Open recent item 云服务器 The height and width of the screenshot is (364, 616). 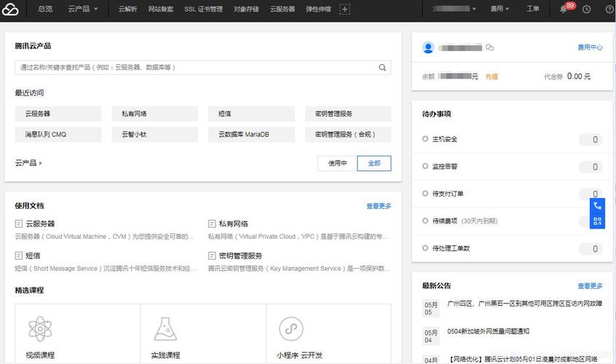(58, 114)
